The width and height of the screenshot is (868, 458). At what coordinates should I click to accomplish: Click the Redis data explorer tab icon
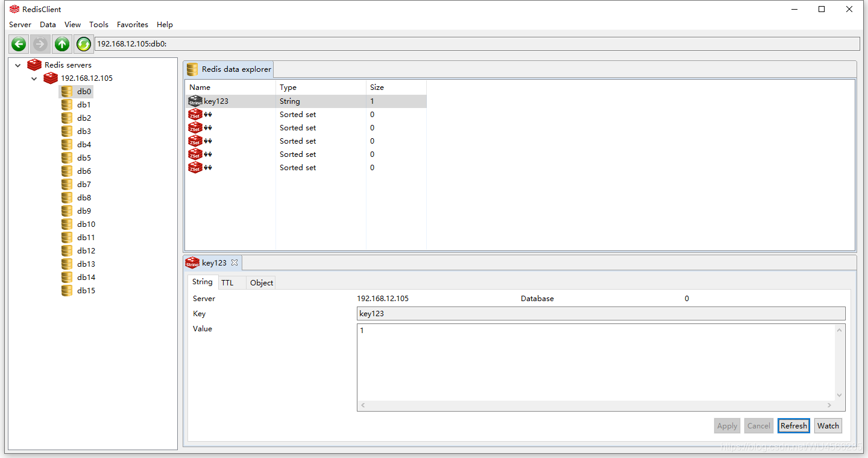pos(192,69)
